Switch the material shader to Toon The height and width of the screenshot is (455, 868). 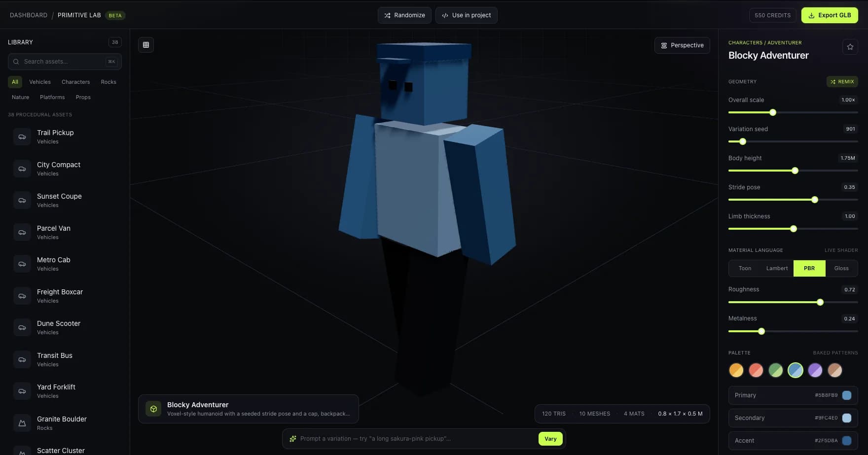pos(745,268)
